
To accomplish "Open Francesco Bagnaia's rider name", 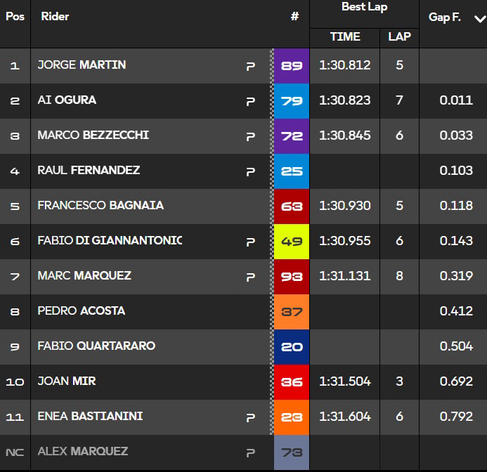I will (100, 205).
